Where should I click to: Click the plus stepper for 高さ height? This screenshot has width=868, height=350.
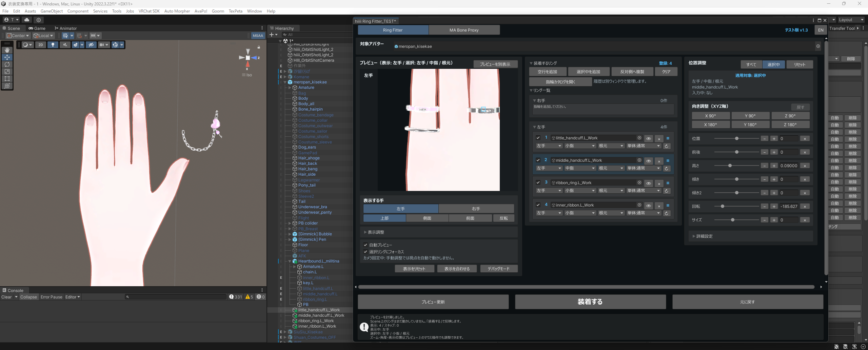pyautogui.click(x=774, y=166)
